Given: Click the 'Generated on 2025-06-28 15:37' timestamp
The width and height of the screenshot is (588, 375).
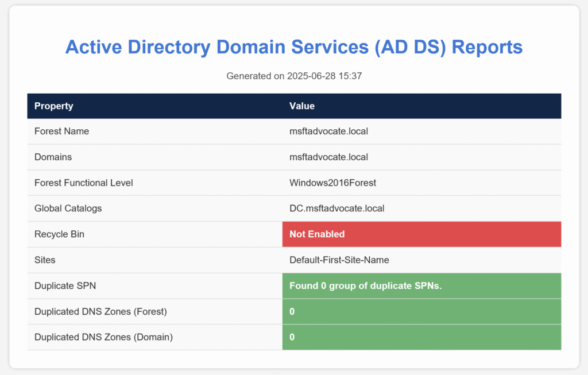Looking at the screenshot, I should pos(294,76).
